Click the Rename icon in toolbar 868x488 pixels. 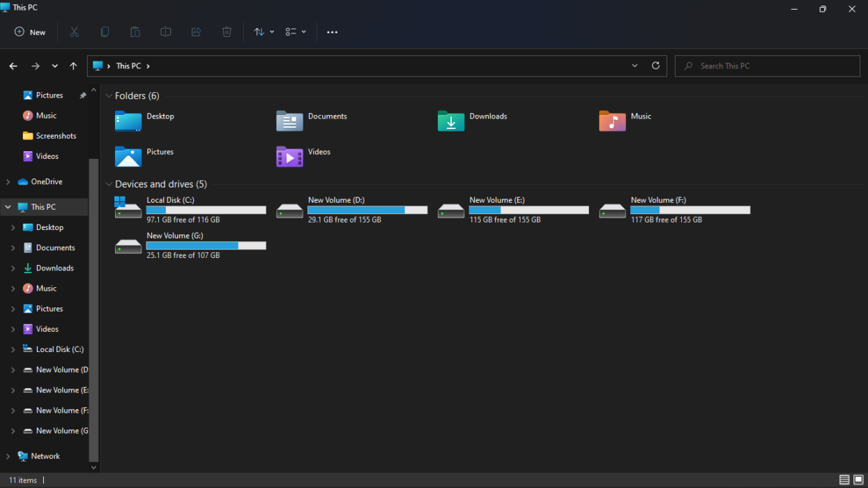166,32
